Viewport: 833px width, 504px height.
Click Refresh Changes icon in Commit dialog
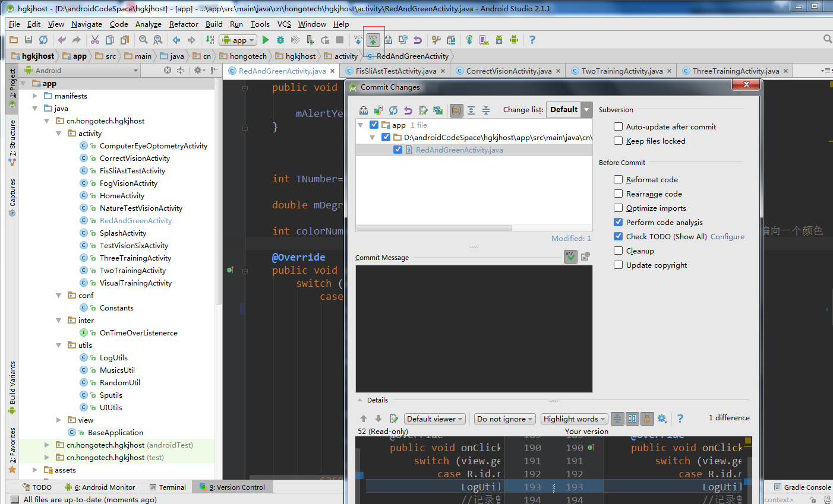393,110
